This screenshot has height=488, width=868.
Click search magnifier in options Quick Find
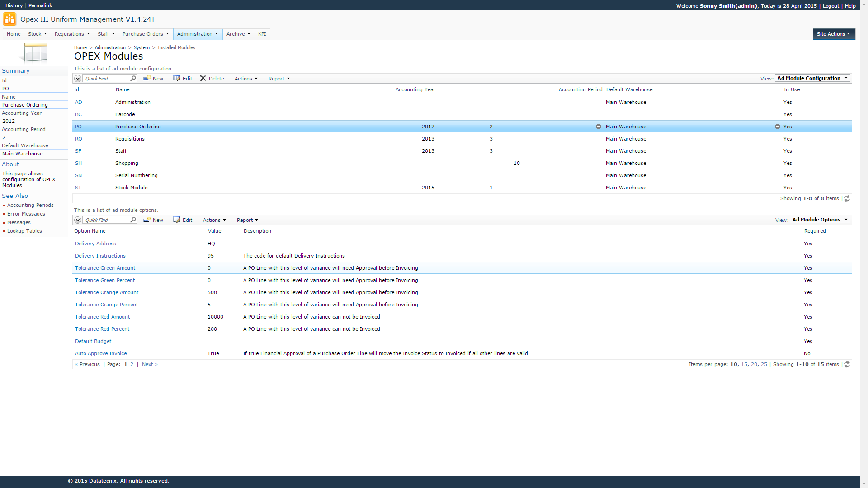[133, 220]
